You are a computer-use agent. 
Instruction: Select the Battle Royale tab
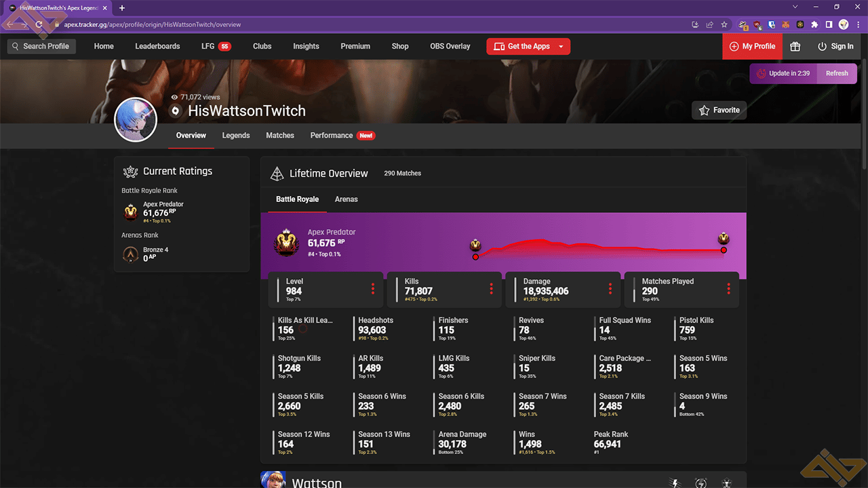coord(297,199)
